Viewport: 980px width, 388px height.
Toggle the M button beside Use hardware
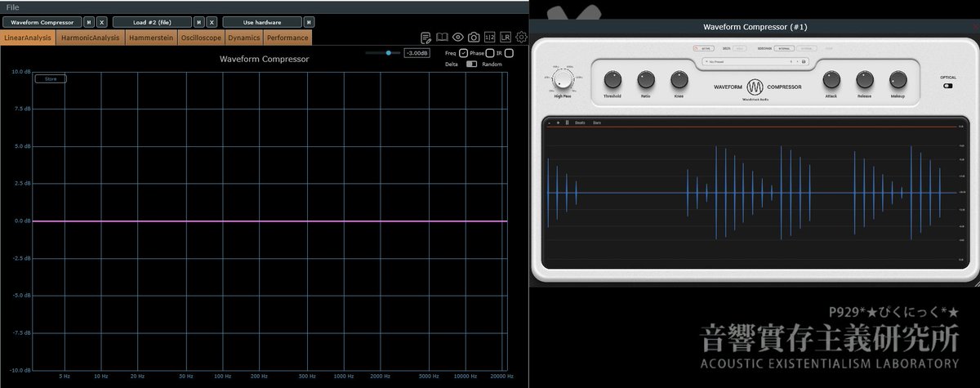(309, 22)
